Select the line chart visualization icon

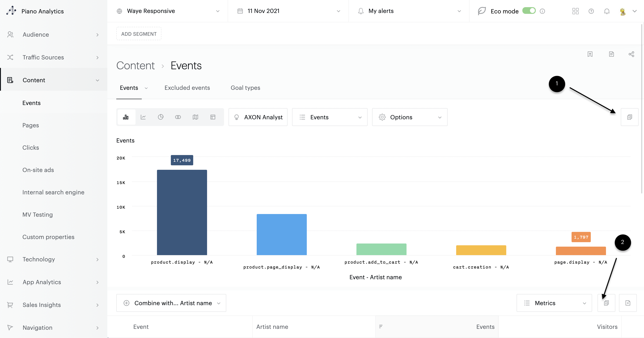[x=143, y=117]
